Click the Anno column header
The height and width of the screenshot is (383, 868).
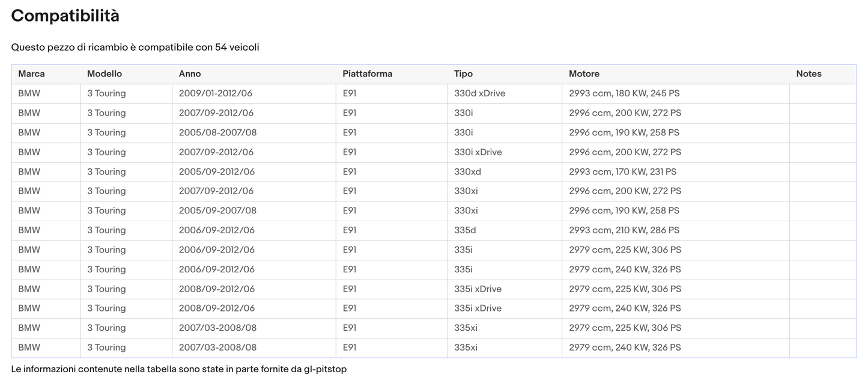[190, 74]
